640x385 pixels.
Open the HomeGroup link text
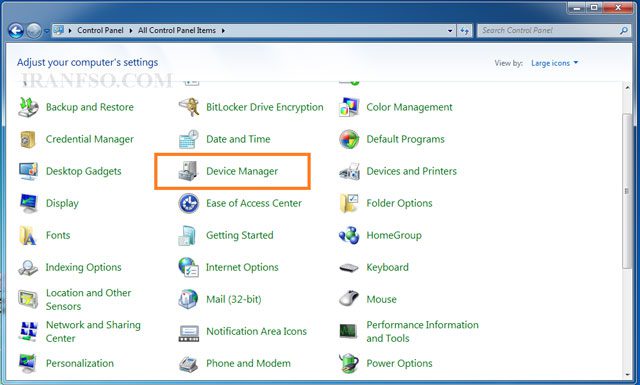tap(394, 235)
